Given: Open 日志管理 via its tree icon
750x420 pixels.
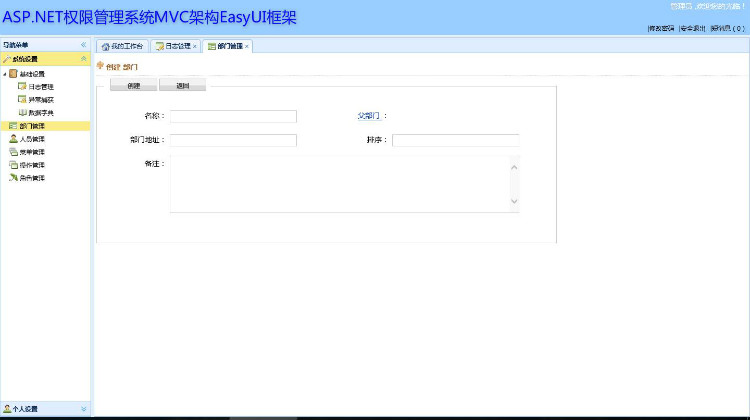Looking at the screenshot, I should click(x=22, y=86).
